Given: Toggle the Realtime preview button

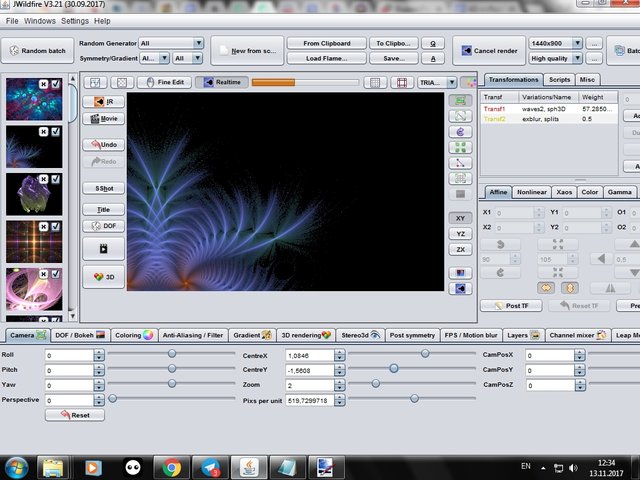Looking at the screenshot, I should click(x=220, y=82).
